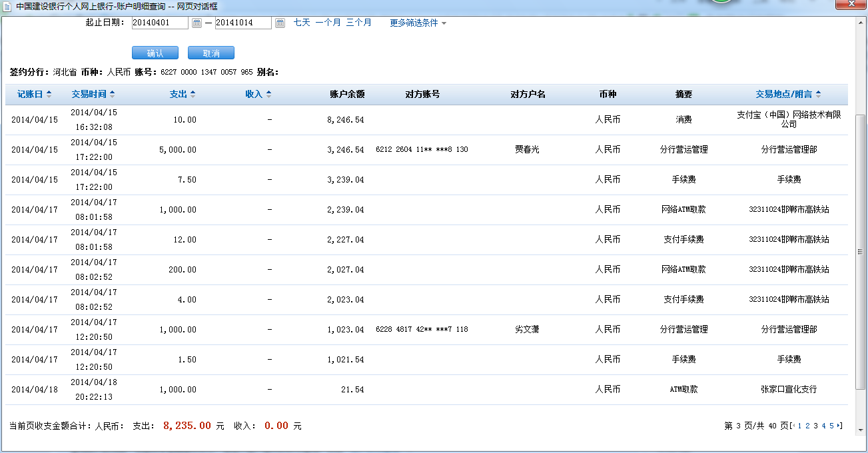
Task: Jump to page 5 of results
Action: [831, 426]
